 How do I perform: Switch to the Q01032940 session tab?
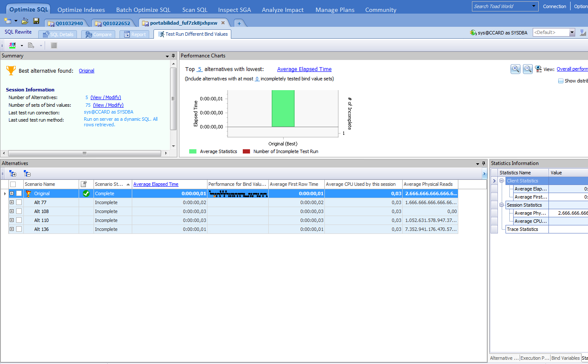(x=66, y=23)
